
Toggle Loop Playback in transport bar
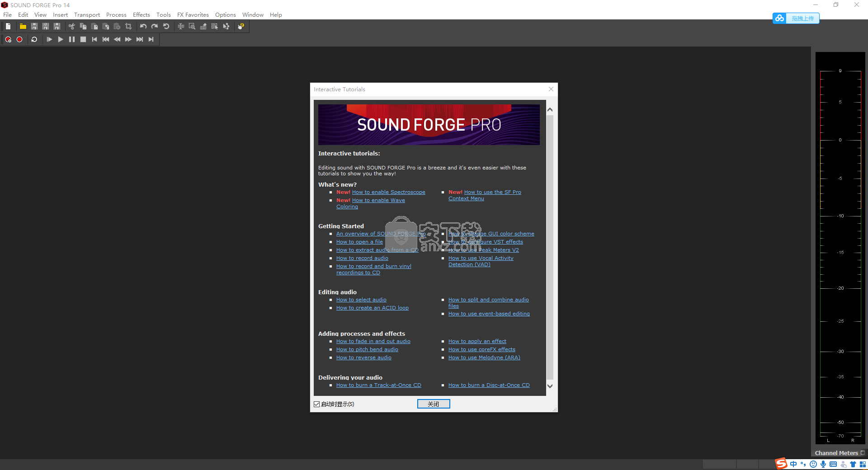point(34,39)
